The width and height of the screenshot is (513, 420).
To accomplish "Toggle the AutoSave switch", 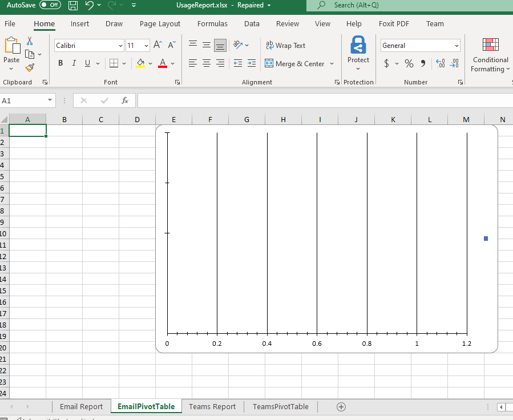I will point(51,5).
